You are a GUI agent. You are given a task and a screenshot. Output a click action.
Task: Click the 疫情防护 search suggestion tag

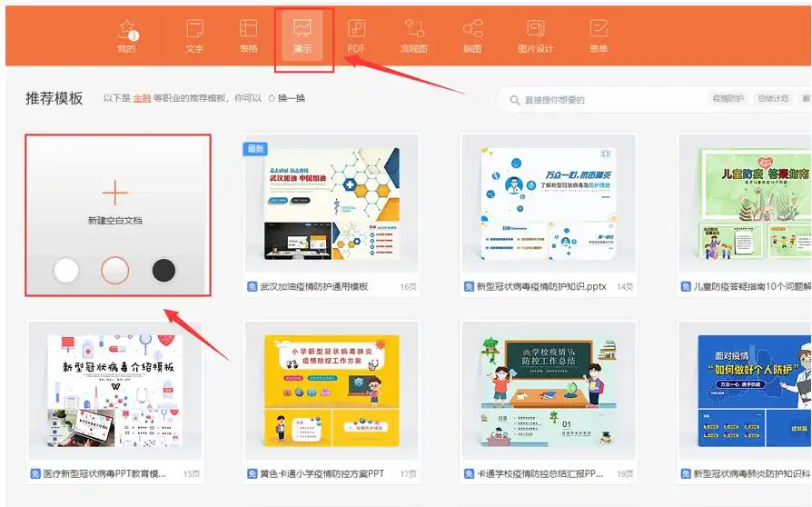(x=727, y=98)
